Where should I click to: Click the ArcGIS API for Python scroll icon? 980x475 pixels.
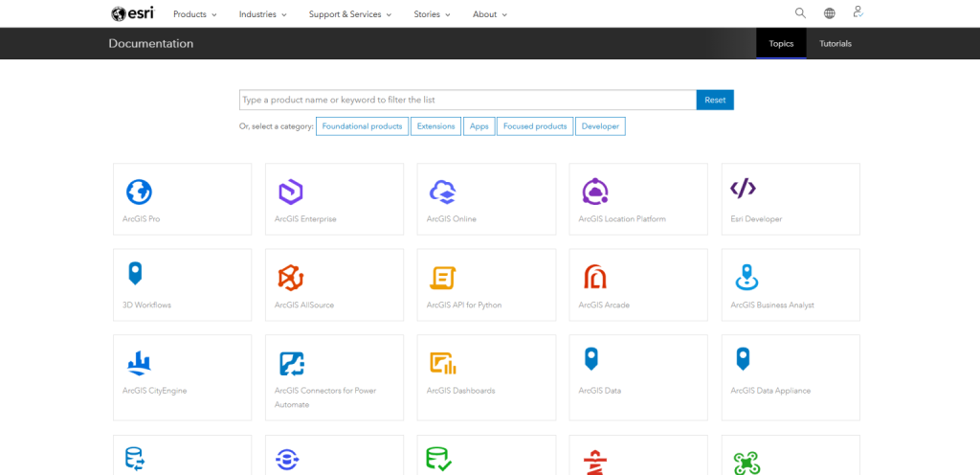tap(442, 277)
